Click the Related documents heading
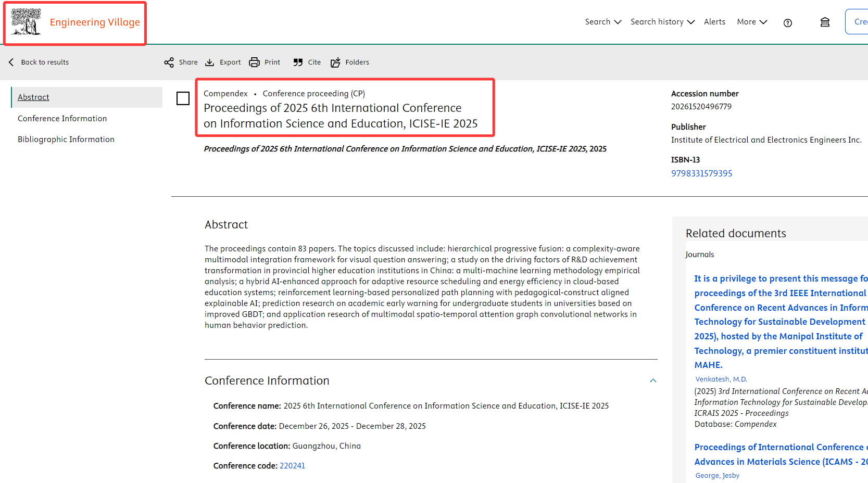The height and width of the screenshot is (483, 868). [x=736, y=234]
